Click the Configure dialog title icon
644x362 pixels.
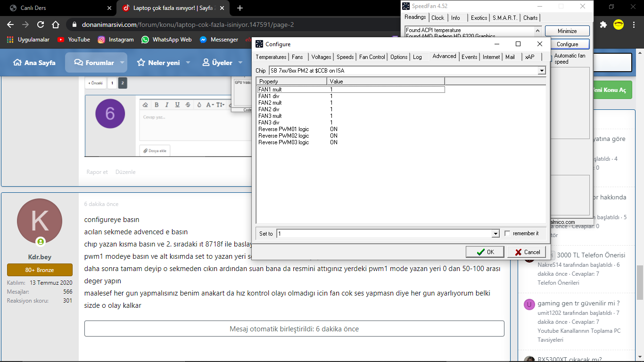(259, 44)
